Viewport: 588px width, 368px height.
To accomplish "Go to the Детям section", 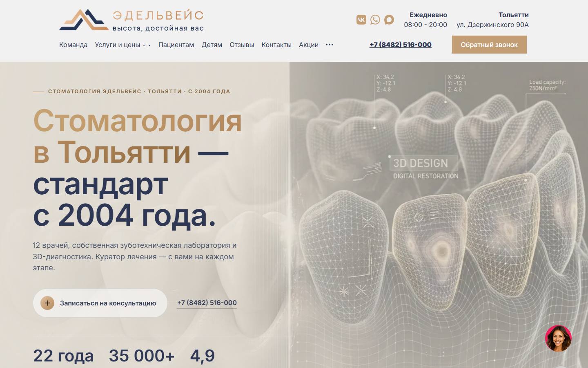I will (x=212, y=45).
